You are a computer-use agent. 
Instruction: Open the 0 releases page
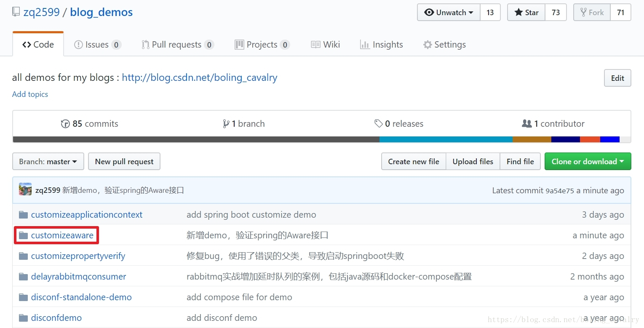pos(399,124)
